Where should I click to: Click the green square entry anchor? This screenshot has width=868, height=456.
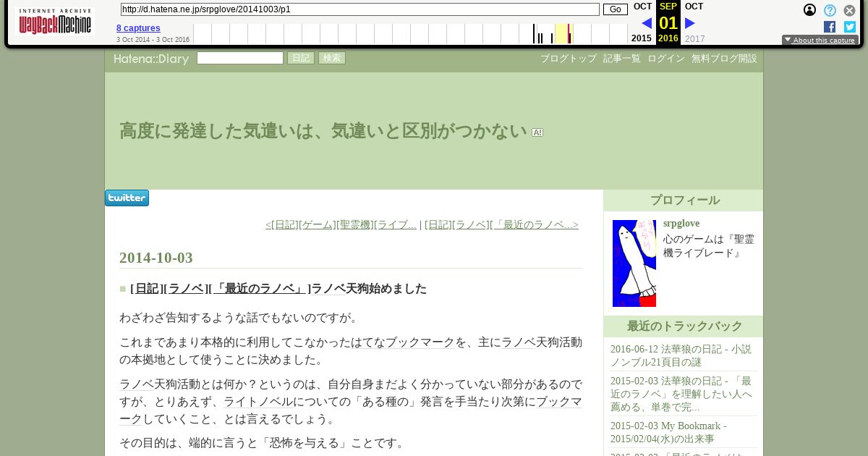123,289
